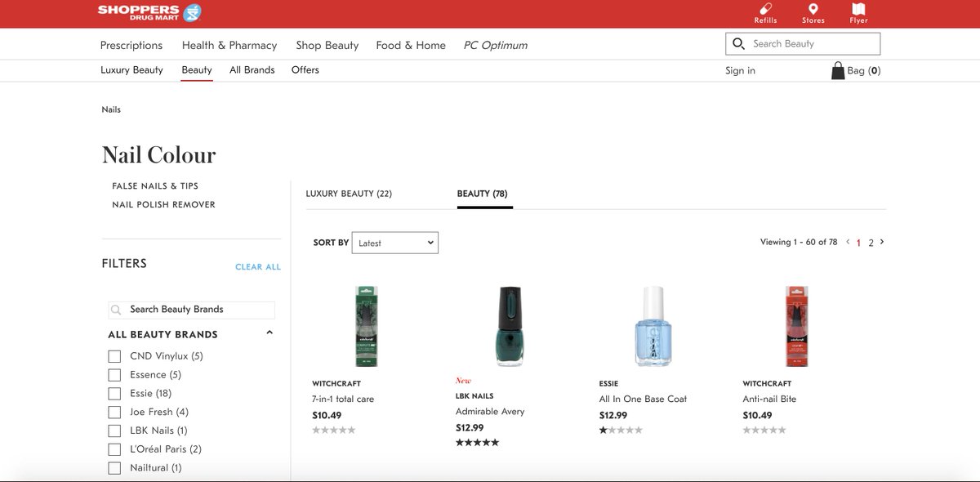Click the star rating under Admirable Avery
Image resolution: width=980 pixels, height=482 pixels.
click(477, 443)
